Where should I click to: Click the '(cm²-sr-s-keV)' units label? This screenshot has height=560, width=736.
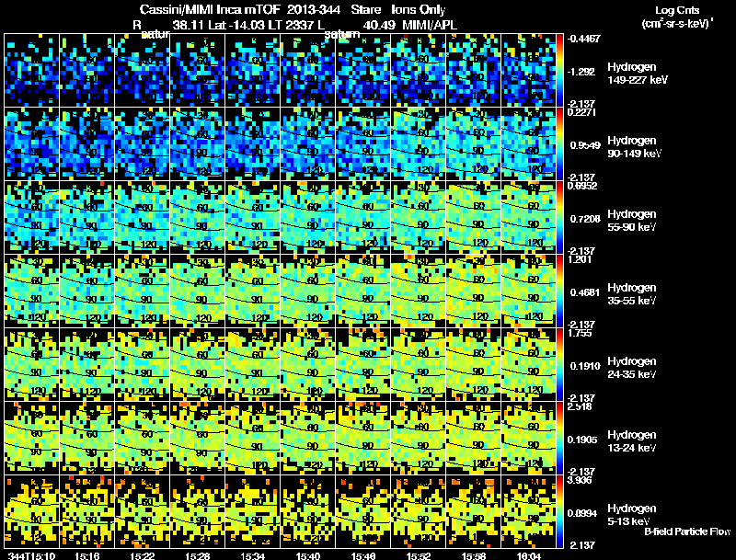[677, 23]
